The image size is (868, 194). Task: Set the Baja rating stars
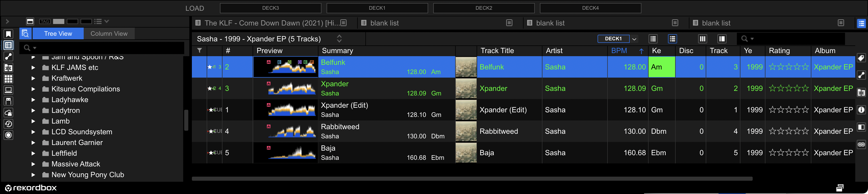pos(788,152)
